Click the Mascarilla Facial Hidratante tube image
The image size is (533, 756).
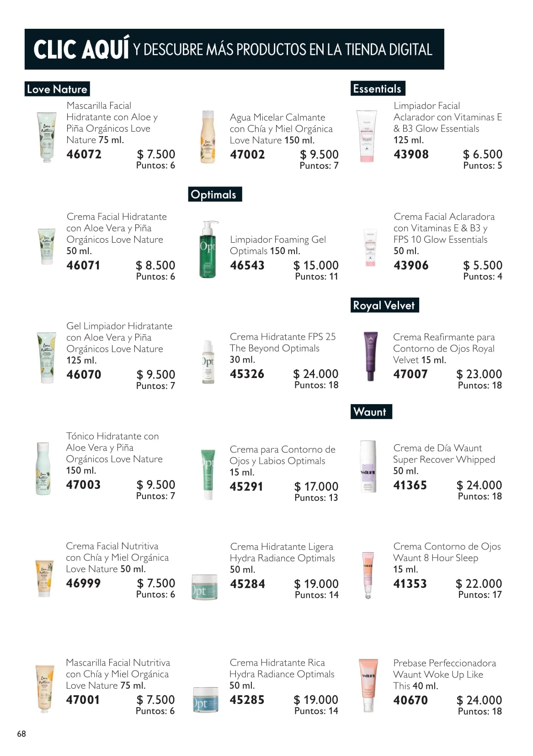click(x=46, y=137)
